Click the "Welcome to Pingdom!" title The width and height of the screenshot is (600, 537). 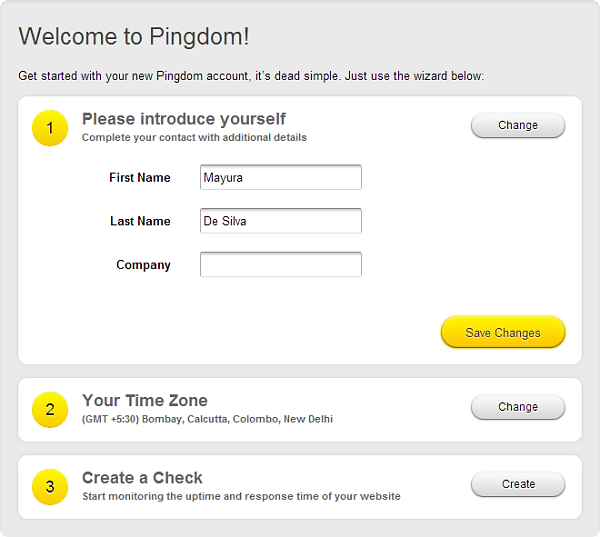[x=134, y=37]
